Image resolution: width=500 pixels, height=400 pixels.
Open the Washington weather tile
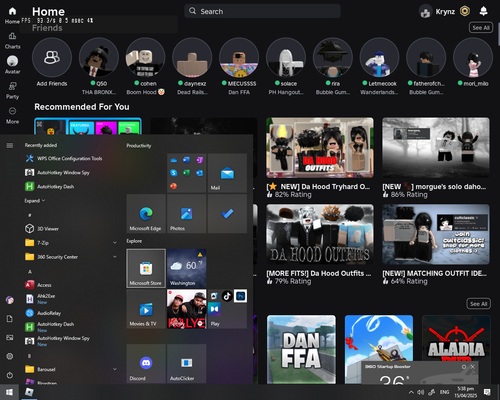click(x=187, y=268)
